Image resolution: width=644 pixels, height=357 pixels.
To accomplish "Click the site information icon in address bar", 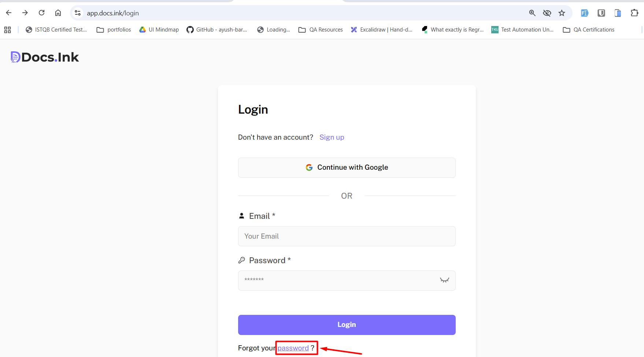I will pos(78,13).
